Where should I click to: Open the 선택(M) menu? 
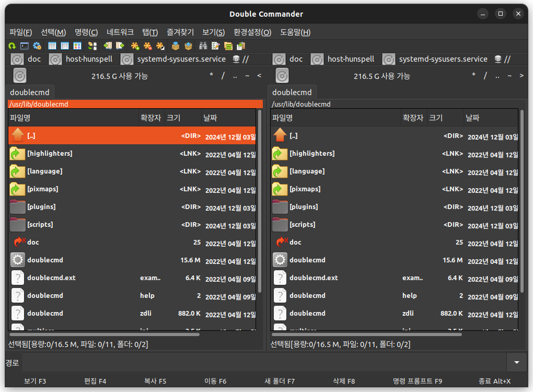(53, 32)
